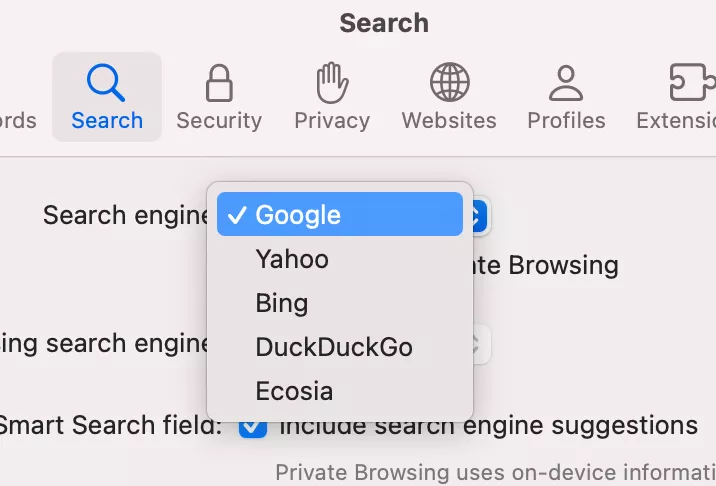The width and height of the screenshot is (716, 486).
Task: Toggle Include search engine suggestions checkbox
Action: pos(253,426)
